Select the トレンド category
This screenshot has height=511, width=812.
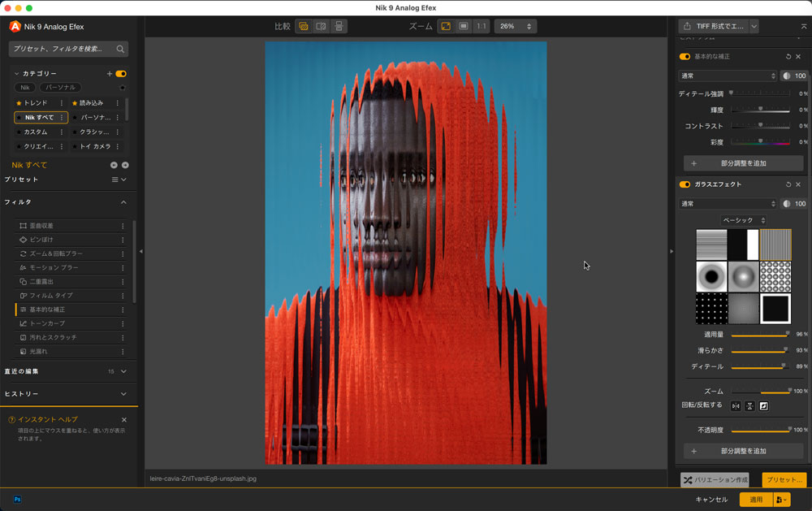tap(36, 103)
